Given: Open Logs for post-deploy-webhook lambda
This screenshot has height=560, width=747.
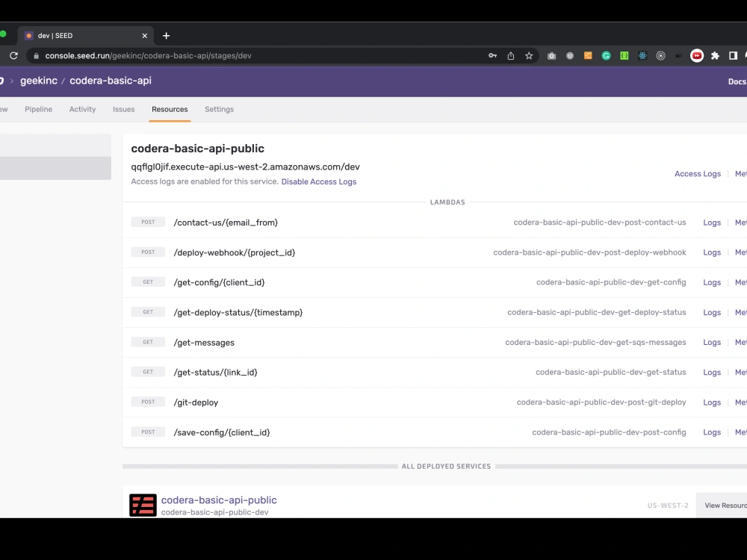Looking at the screenshot, I should click(712, 252).
